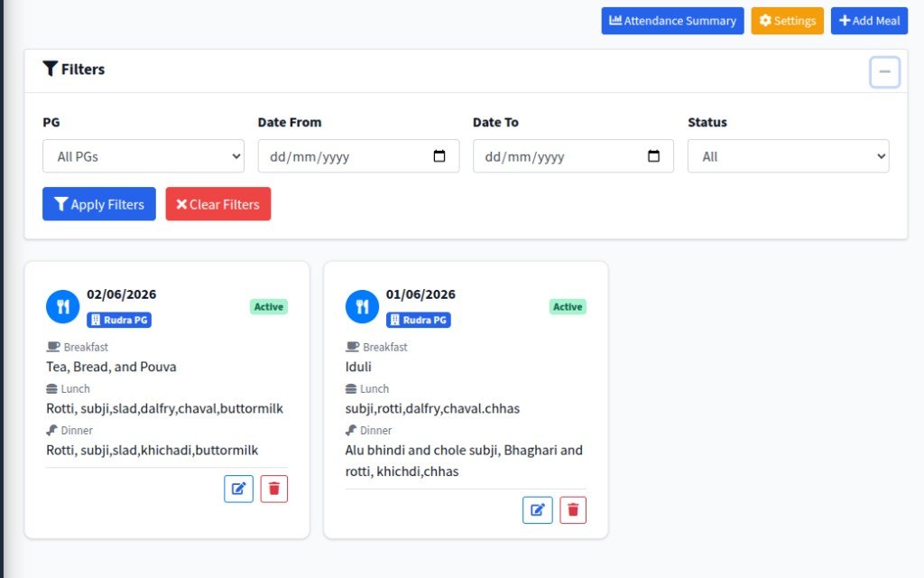This screenshot has width=924, height=578.
Task: Click the funnel icon beside Filters heading
Action: (51, 69)
